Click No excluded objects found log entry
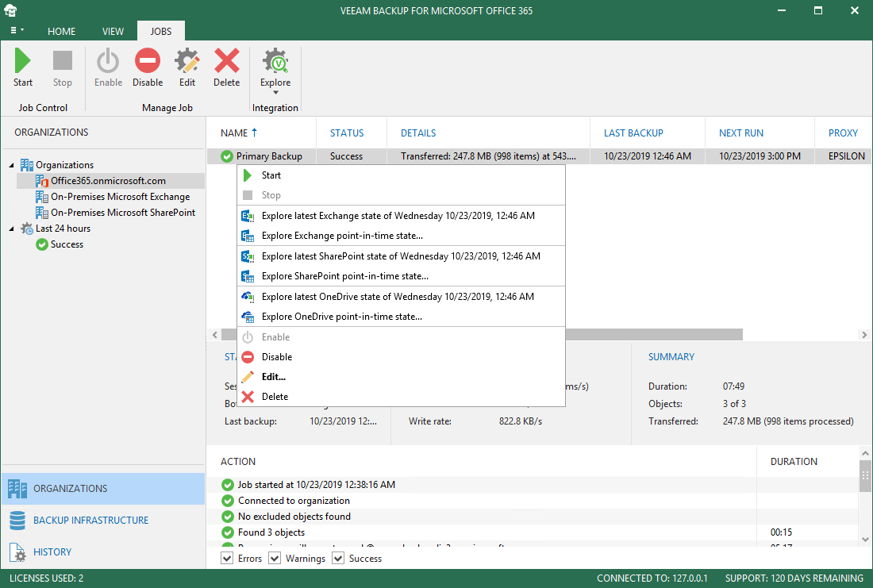This screenshot has height=588, width=873. tap(294, 517)
